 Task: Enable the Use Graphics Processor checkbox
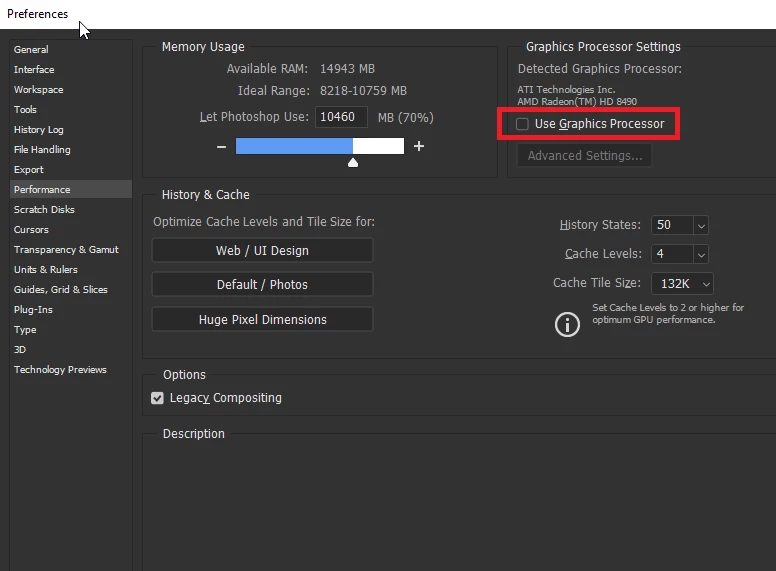pos(522,124)
